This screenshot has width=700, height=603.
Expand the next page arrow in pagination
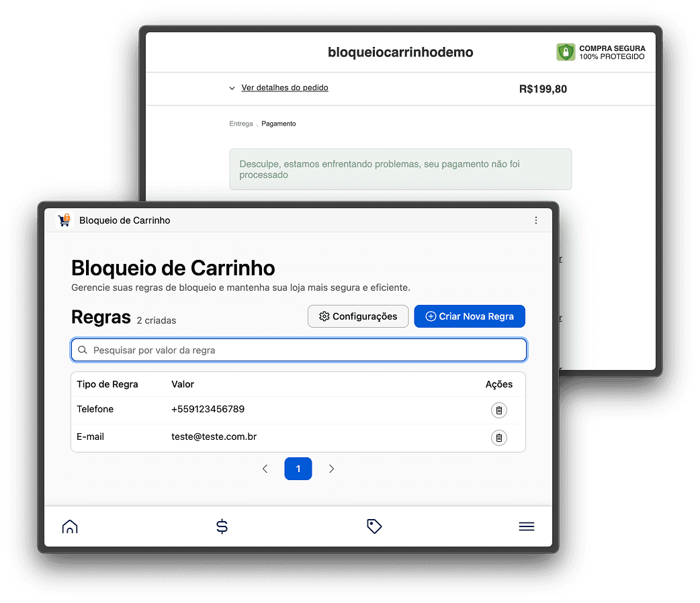click(331, 469)
